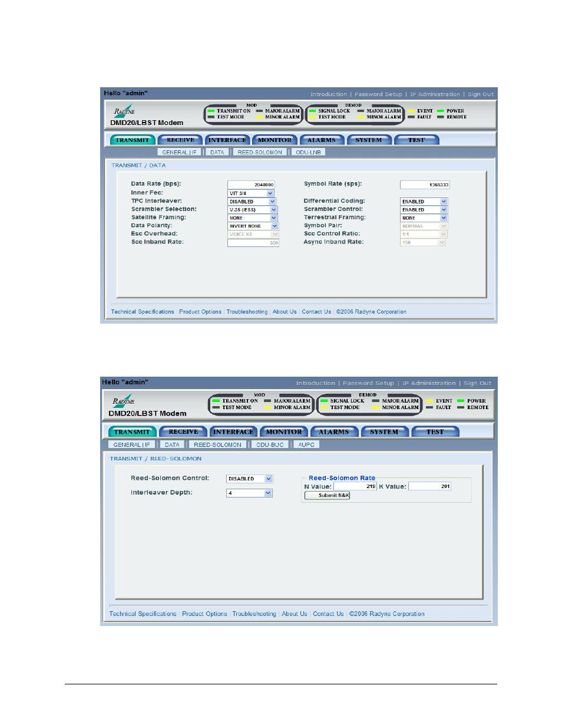This screenshot has width=562, height=728.
Task: Switch to the RECEIVE tab on the Reed-Solomon page
Action: [183, 432]
